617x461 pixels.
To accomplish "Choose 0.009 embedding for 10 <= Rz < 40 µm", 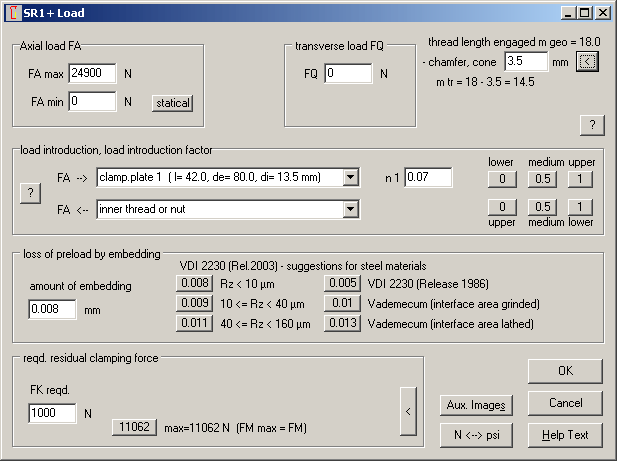I will pyautogui.click(x=193, y=303).
